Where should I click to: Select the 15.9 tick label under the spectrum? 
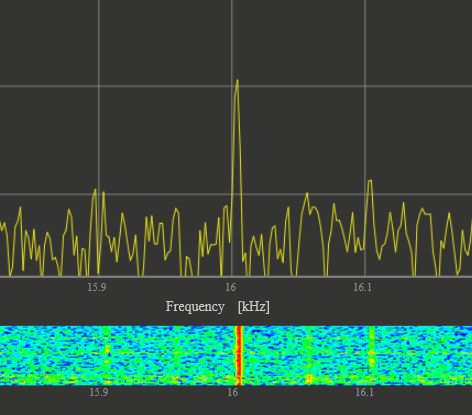tap(97, 287)
